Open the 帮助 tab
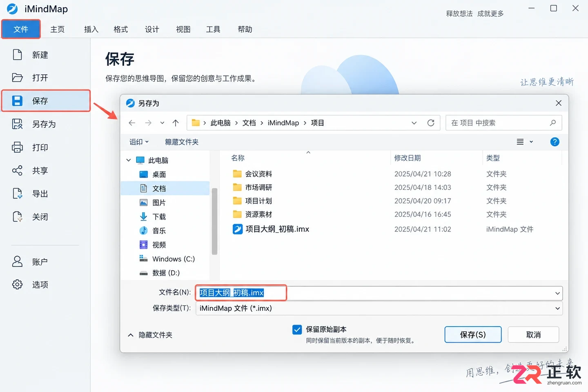The image size is (588, 392). click(245, 29)
